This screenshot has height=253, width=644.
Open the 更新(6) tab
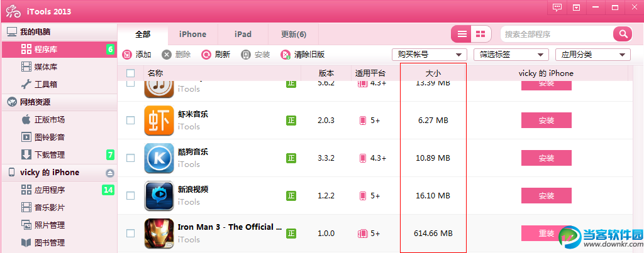293,35
